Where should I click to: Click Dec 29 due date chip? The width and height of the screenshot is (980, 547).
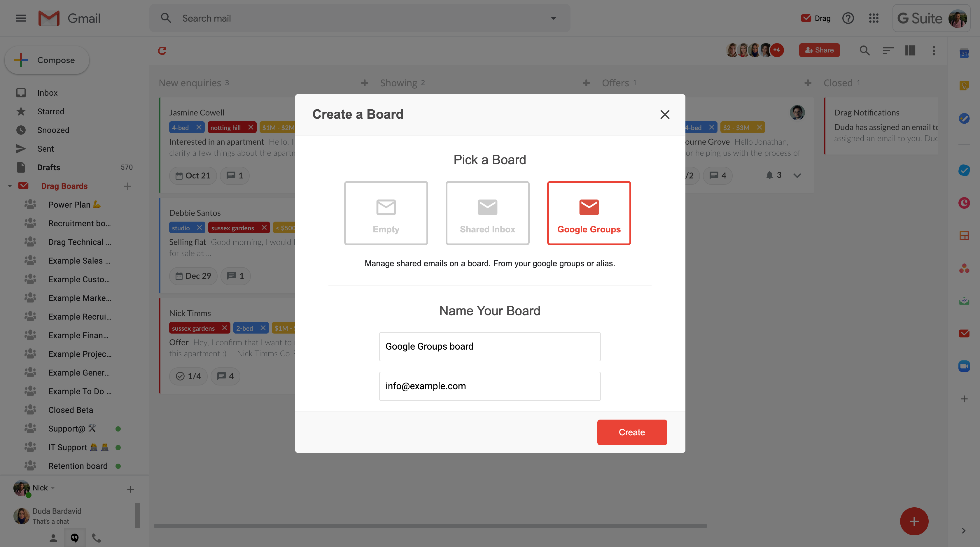pyautogui.click(x=193, y=276)
